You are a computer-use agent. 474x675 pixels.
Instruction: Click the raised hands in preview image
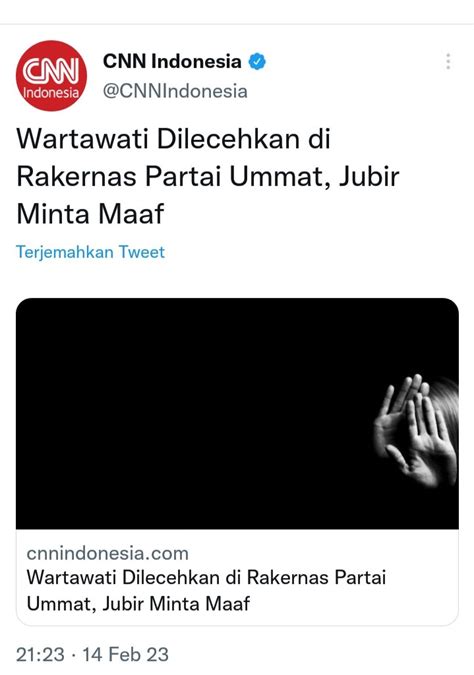point(415,431)
